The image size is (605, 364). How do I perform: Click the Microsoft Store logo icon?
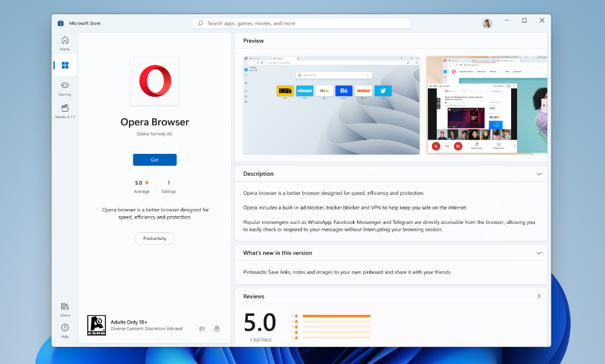click(61, 23)
